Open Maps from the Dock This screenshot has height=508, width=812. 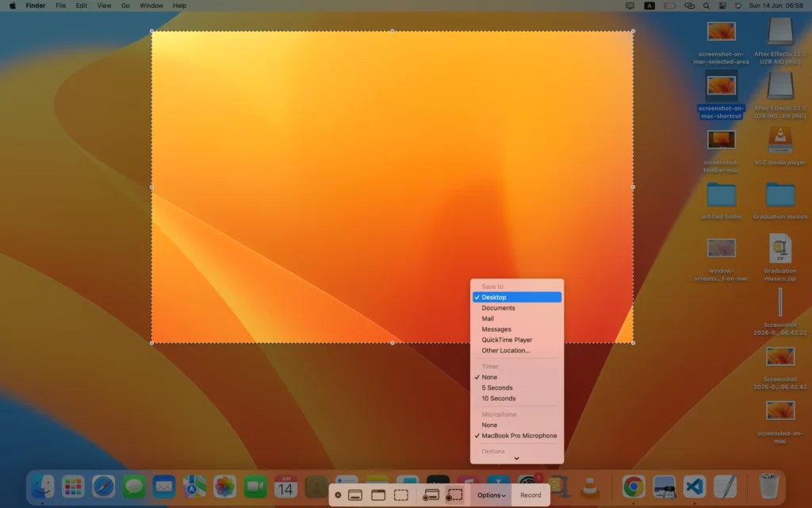pyautogui.click(x=195, y=487)
